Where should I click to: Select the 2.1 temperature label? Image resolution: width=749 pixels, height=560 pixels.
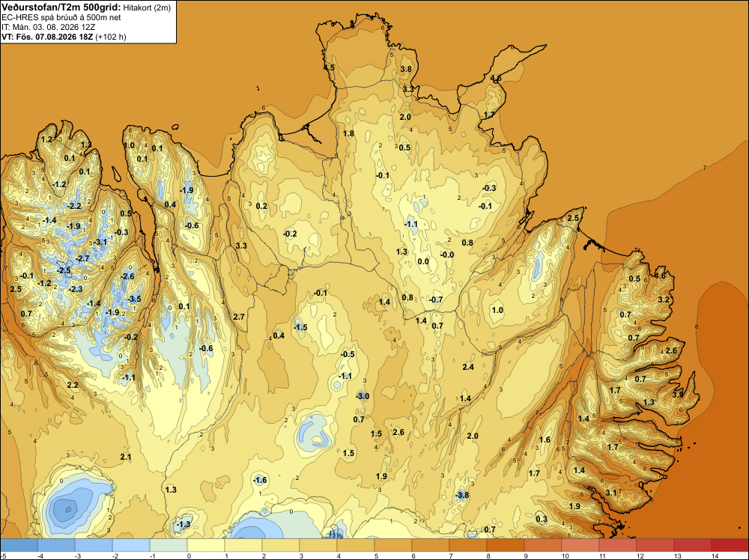pyautogui.click(x=126, y=457)
